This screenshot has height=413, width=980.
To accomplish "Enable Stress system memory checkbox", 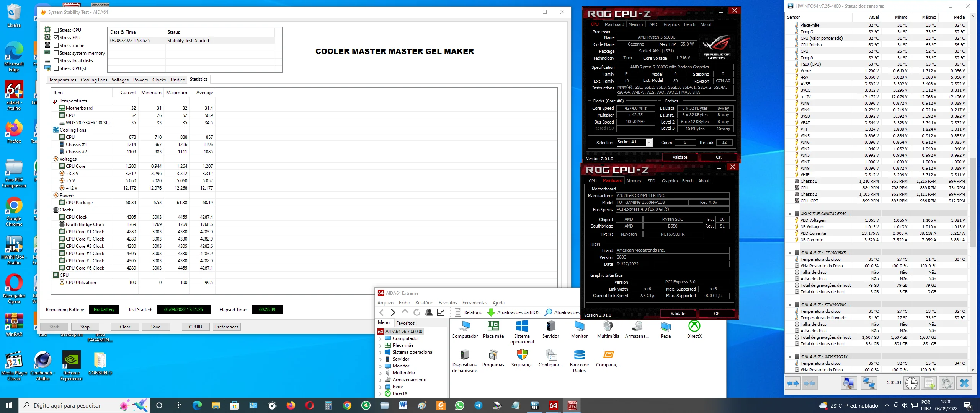I will click(56, 53).
